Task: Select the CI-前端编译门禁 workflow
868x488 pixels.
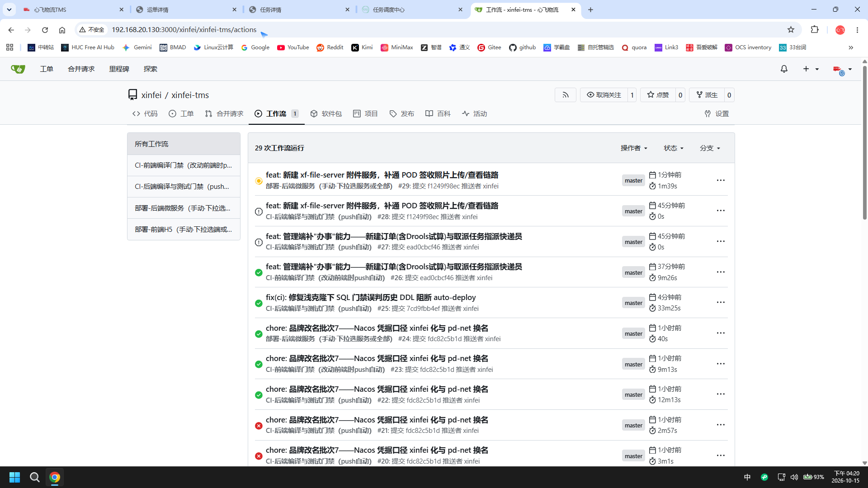Action: (x=184, y=165)
